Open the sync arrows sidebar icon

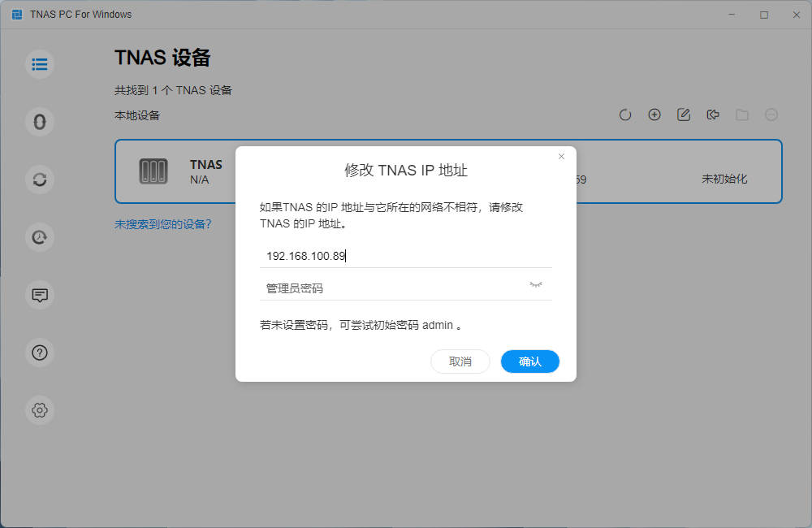(40, 180)
